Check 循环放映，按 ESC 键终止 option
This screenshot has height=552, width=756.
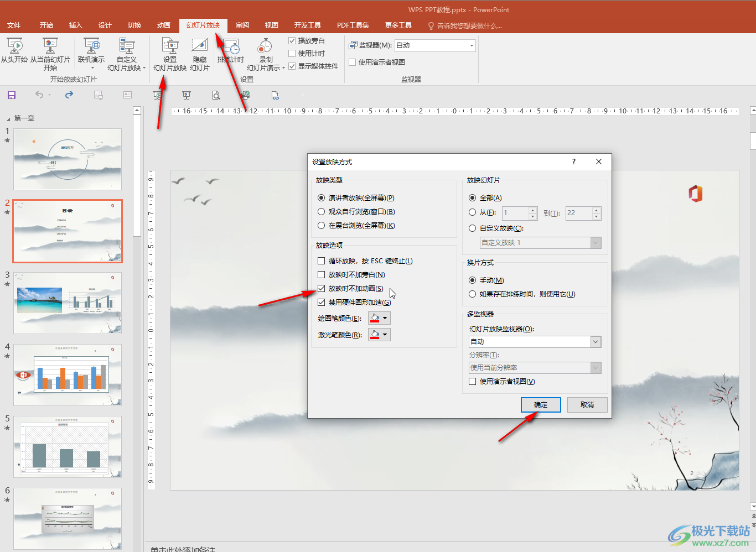point(322,261)
